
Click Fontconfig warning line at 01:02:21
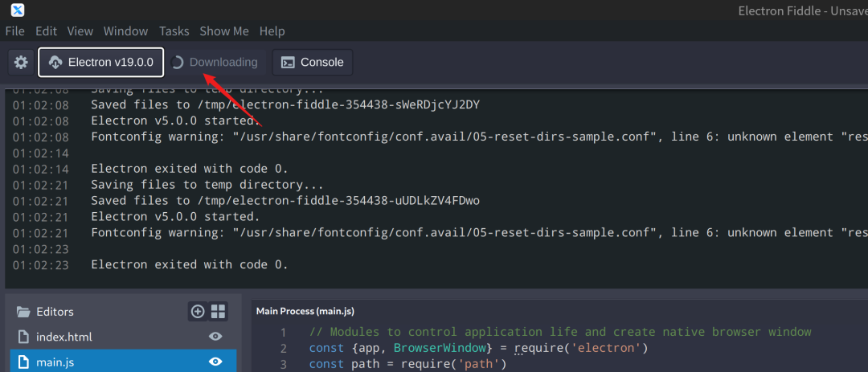(479, 232)
